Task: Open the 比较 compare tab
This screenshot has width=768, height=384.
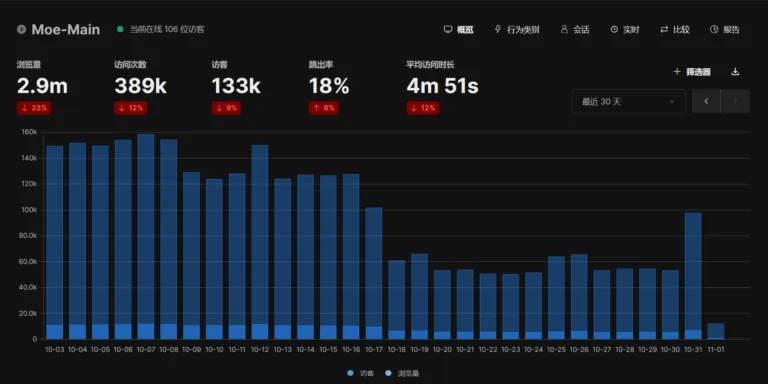Action: [x=675, y=29]
